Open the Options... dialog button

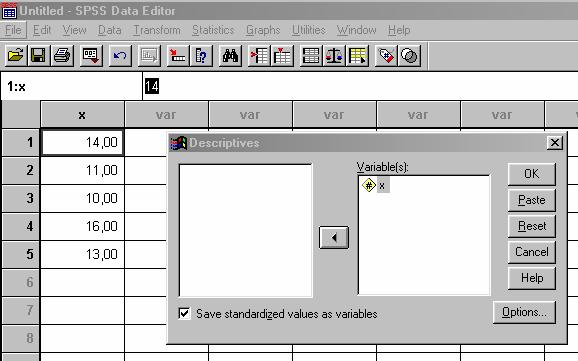[524, 312]
